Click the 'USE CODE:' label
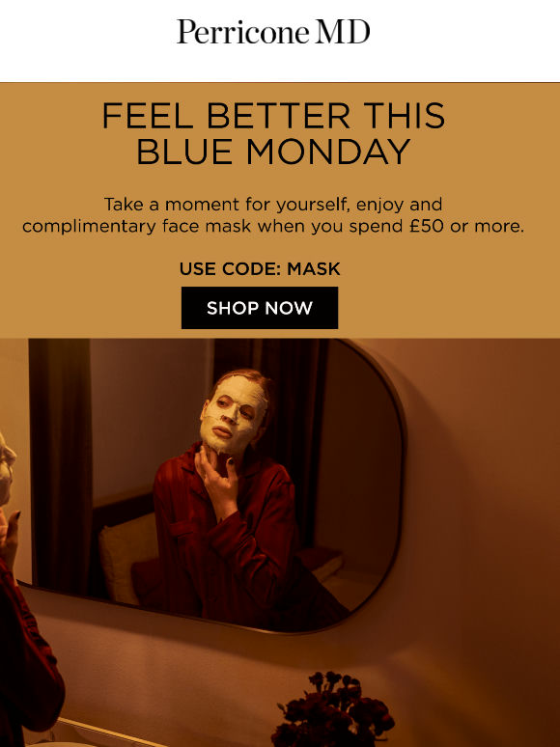Screen dimensions: 560x747 coord(230,268)
